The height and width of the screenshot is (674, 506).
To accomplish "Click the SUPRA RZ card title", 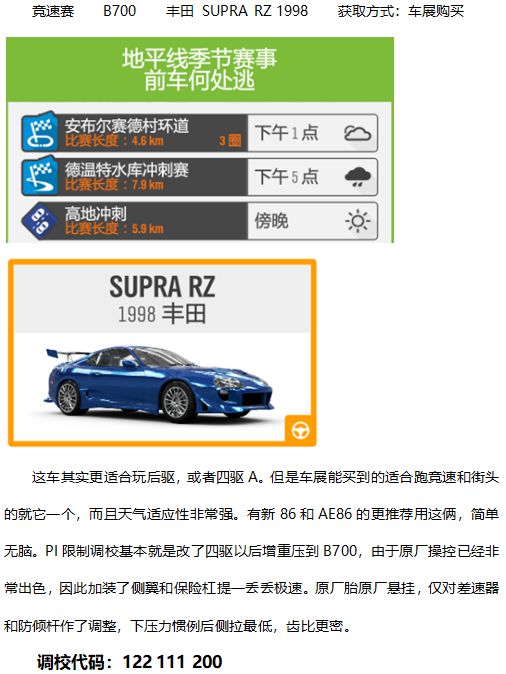I will coord(162,286).
